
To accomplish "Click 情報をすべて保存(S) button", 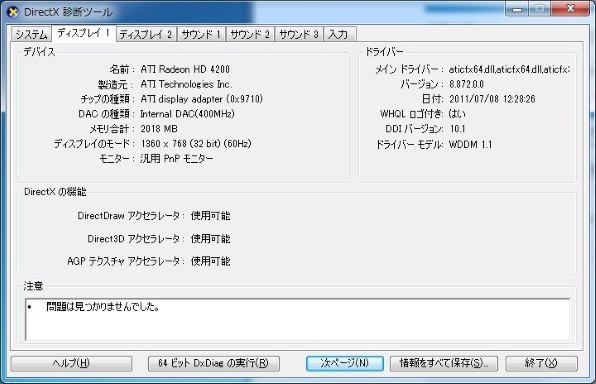I will (x=444, y=363).
